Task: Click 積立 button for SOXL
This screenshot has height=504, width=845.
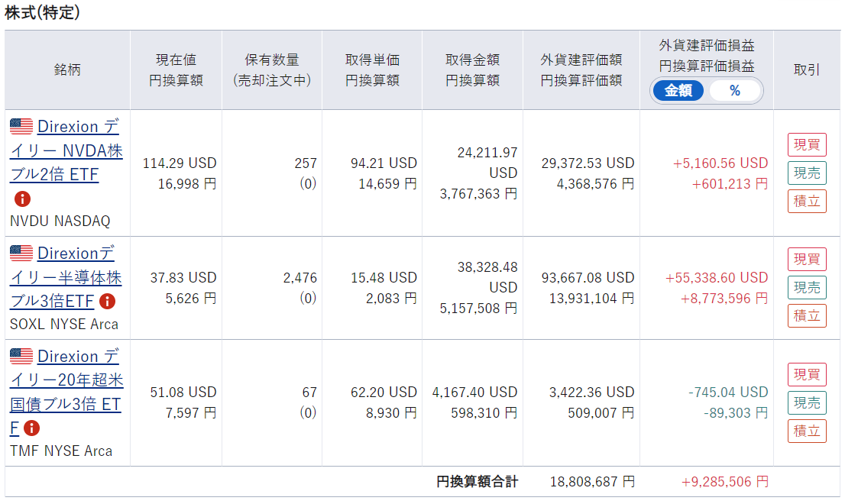Action: coord(807,315)
